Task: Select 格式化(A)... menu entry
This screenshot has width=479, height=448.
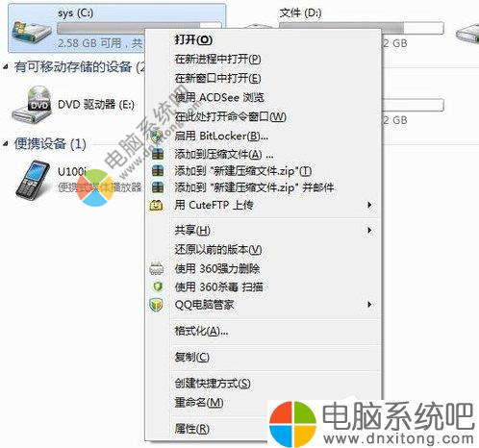Action: coord(201,331)
